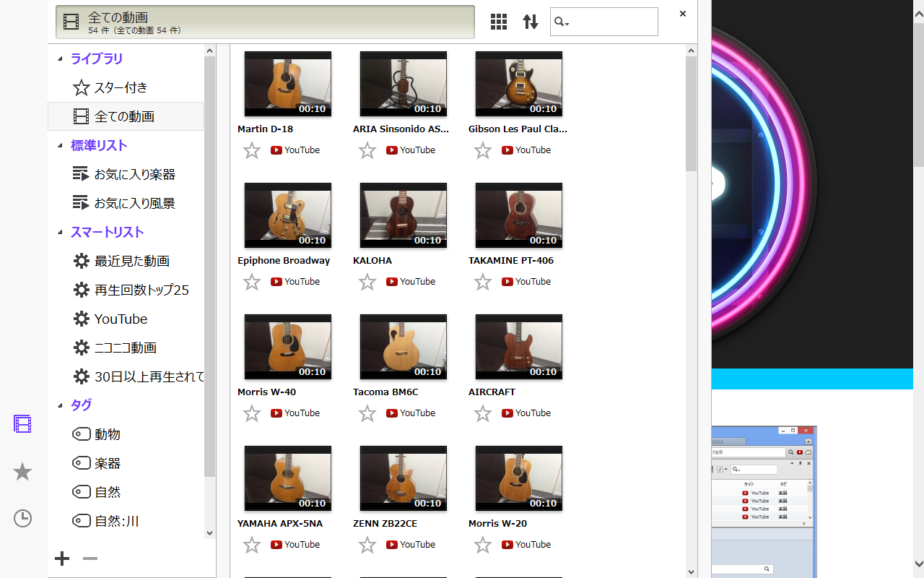Click the YouTube icon under Tacoma BM6C
Screen dimensions: 924x578
tap(392, 413)
